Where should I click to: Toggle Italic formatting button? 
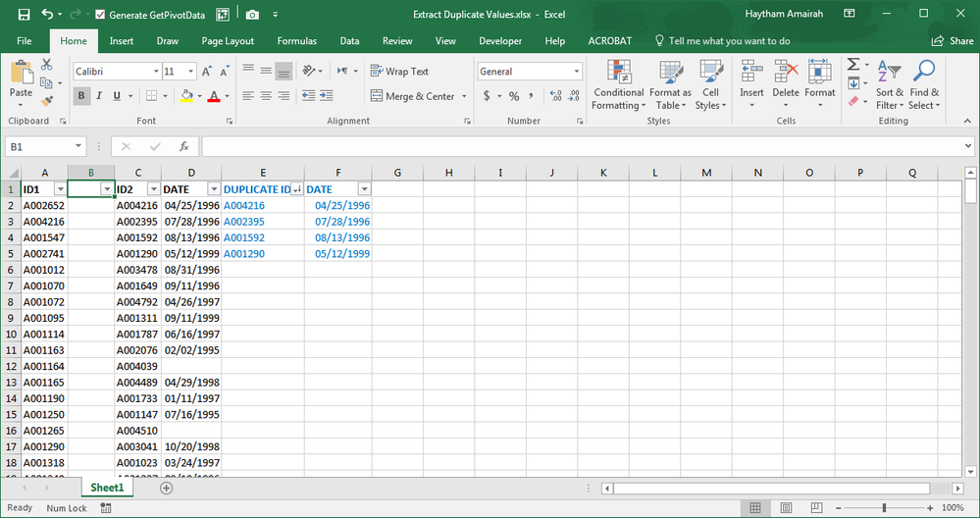click(x=99, y=96)
